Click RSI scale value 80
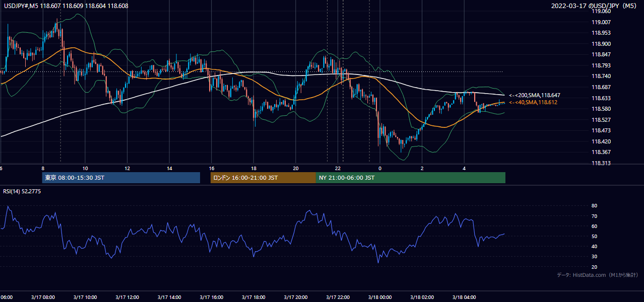This screenshot has height=302, width=644. pos(594,206)
